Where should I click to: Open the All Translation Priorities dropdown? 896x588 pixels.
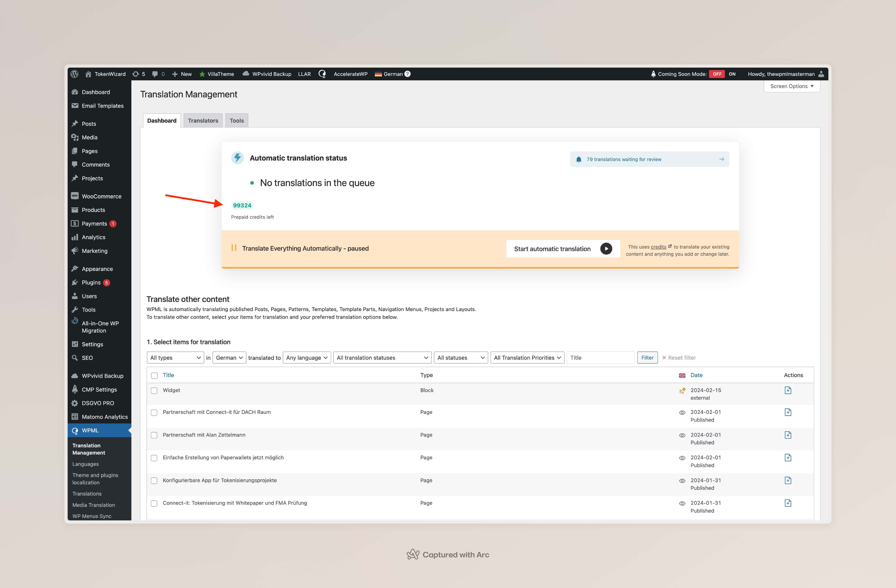point(527,358)
